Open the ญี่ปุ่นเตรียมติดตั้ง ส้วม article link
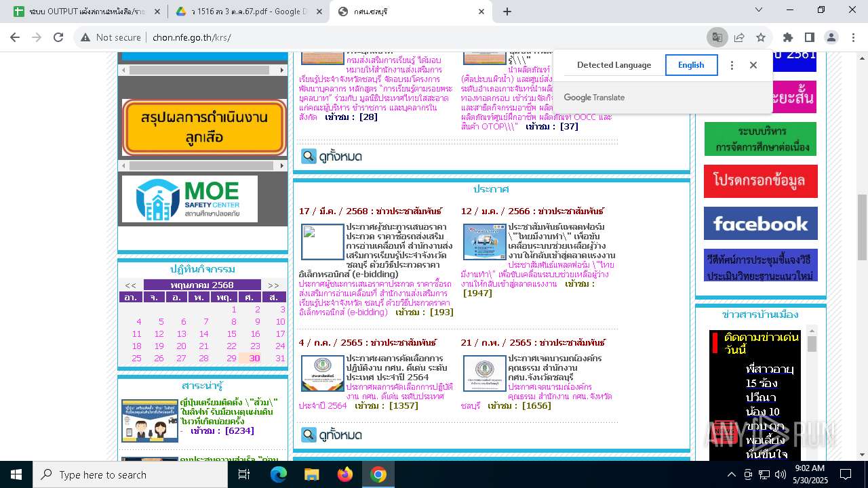 tap(231, 411)
